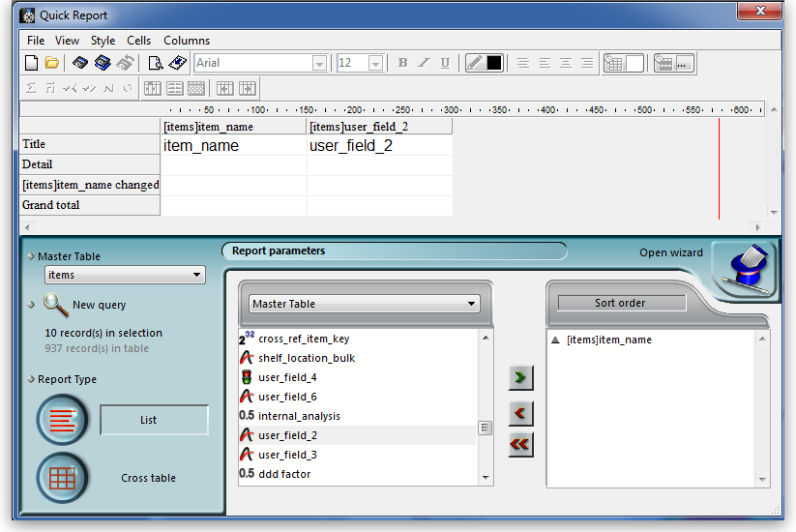Remove all fields with the double red arrow

click(x=520, y=444)
